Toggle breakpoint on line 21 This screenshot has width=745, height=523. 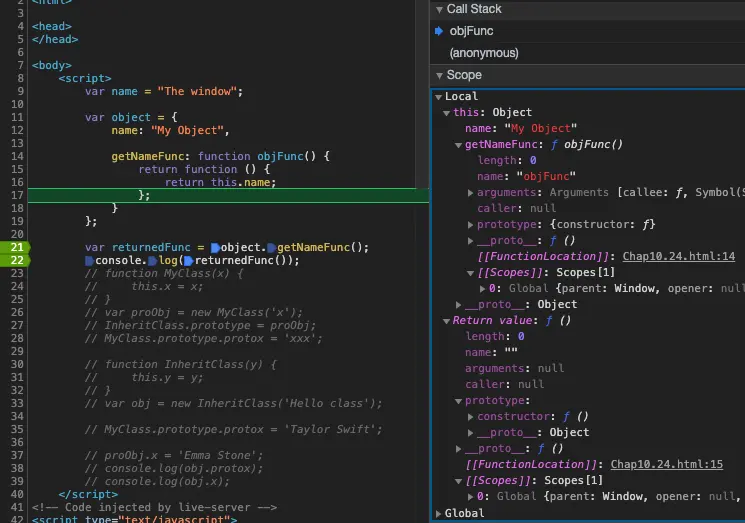tap(15, 247)
